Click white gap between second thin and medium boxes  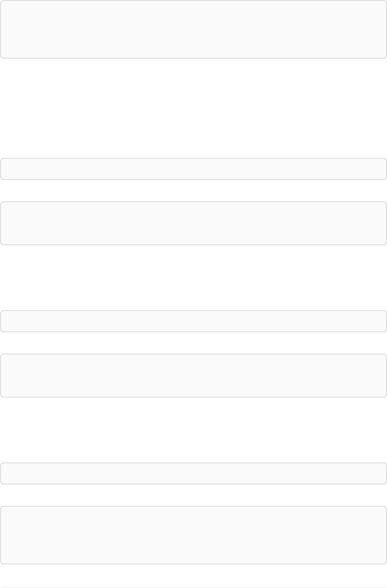click(193, 343)
